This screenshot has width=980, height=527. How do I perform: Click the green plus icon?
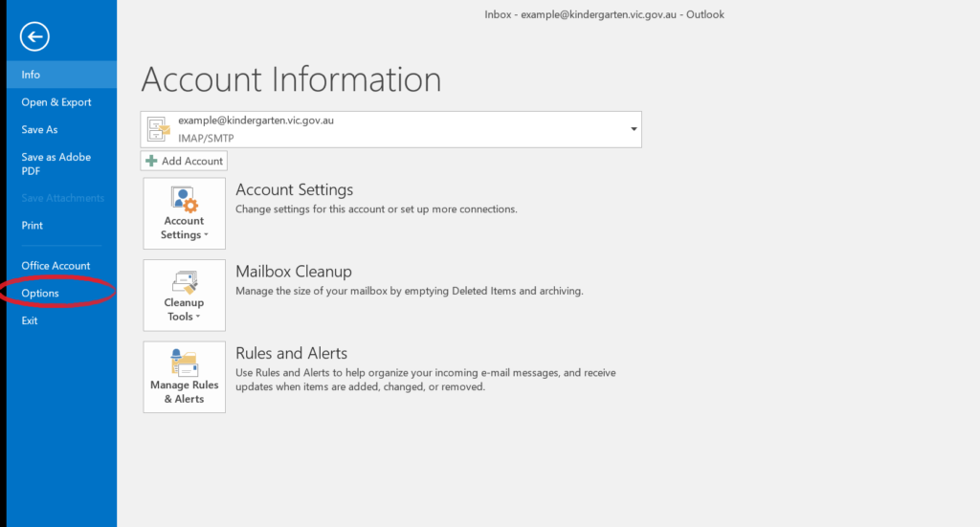point(151,161)
